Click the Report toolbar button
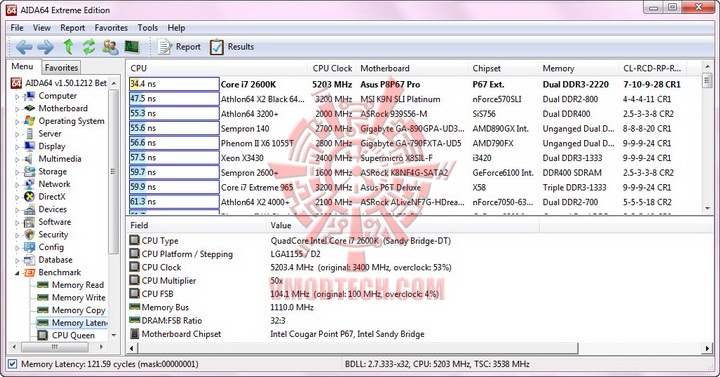Viewport: 720px width, 377px height. pos(179,47)
